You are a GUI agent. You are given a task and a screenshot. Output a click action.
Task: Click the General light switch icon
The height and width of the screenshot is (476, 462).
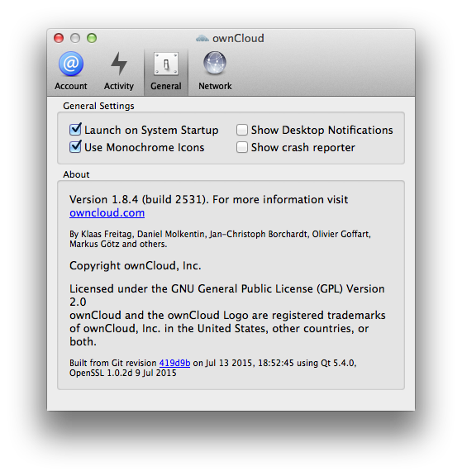click(166, 64)
